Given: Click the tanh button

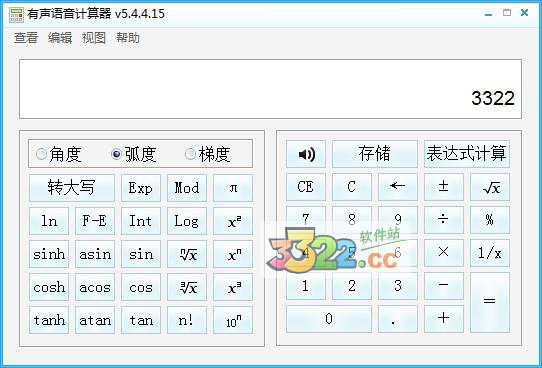Looking at the screenshot, I should 49,320.
